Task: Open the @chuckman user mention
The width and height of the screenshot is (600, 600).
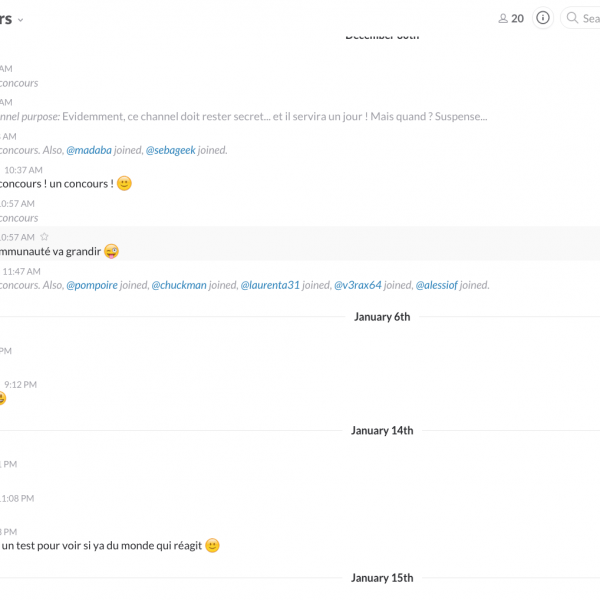Action: pyautogui.click(x=179, y=285)
